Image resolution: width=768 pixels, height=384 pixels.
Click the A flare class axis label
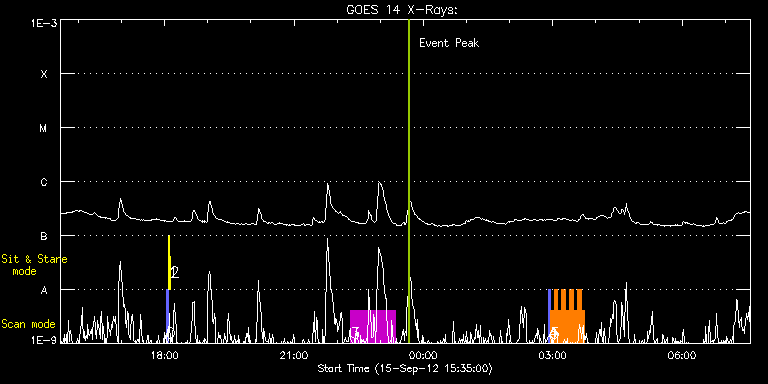click(44, 290)
